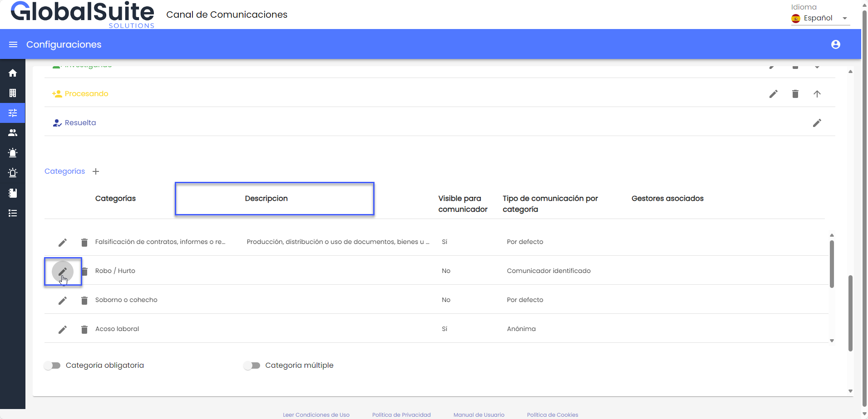Screen dimensions: 868x419
Task: Go to home in the sidebar
Action: [13, 73]
